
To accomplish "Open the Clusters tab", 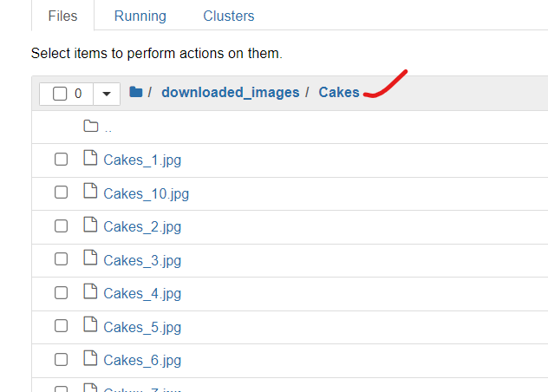I will tap(229, 16).
